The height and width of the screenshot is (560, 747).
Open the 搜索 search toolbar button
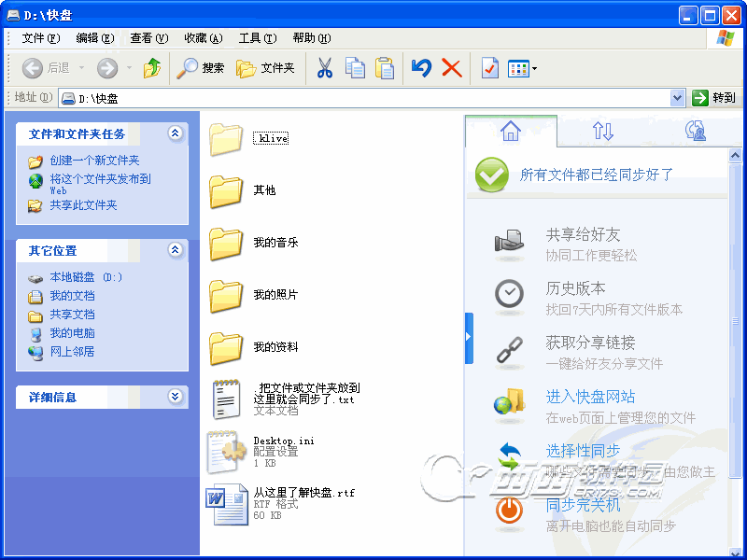pyautogui.click(x=201, y=68)
